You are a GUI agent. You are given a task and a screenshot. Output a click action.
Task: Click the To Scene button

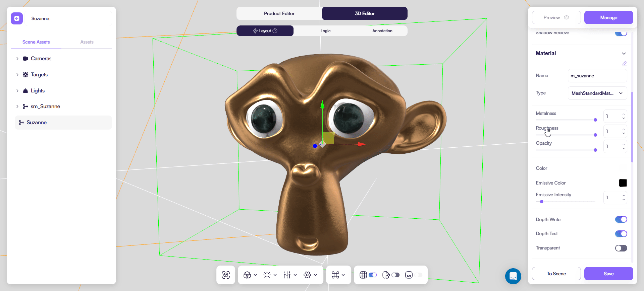(556, 274)
